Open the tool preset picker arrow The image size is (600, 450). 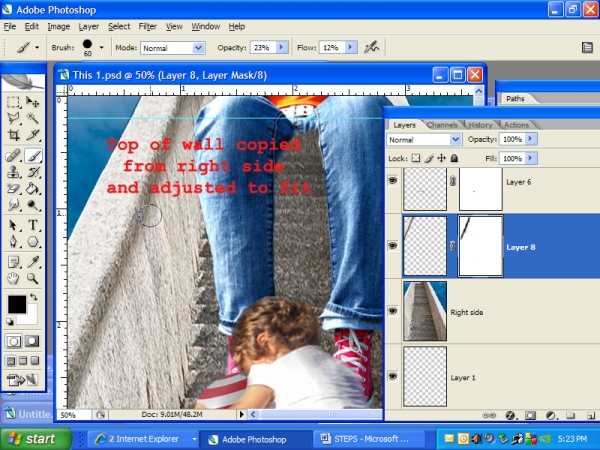click(x=37, y=48)
